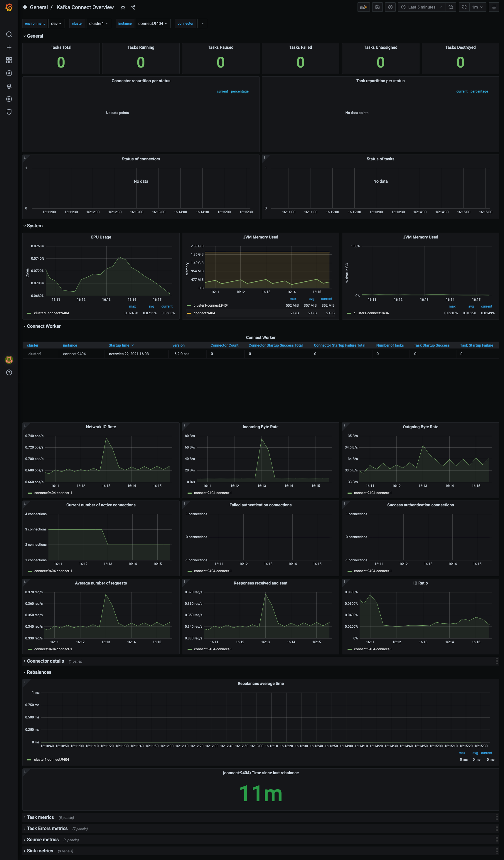Click the cluster1 cell in Connect Worker table
The width and height of the screenshot is (504, 860).
click(x=35, y=354)
